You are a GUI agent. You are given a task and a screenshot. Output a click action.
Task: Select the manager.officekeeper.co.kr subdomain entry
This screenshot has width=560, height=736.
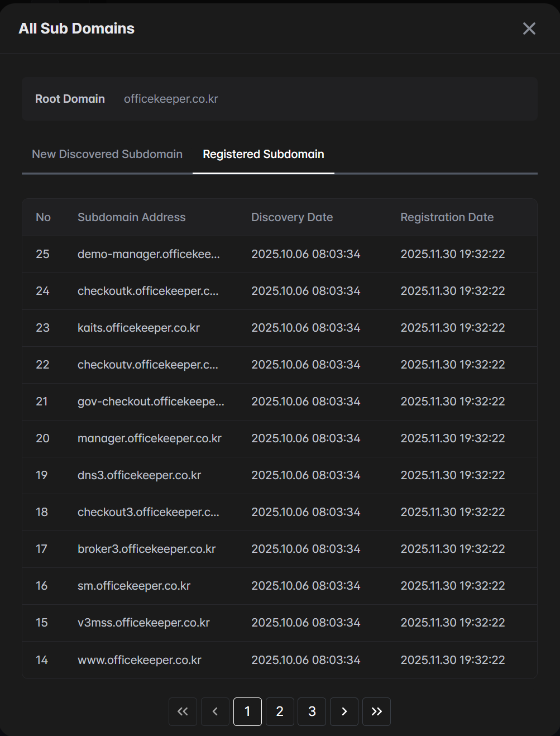click(149, 438)
